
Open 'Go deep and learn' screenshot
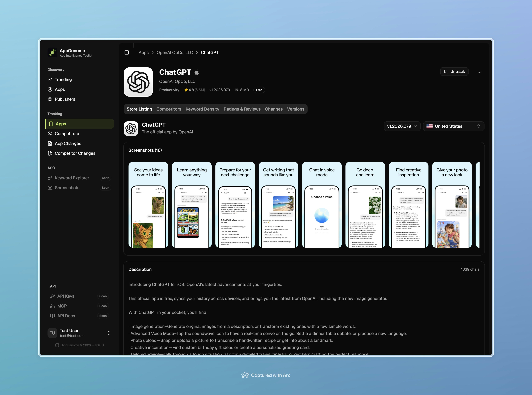click(365, 205)
